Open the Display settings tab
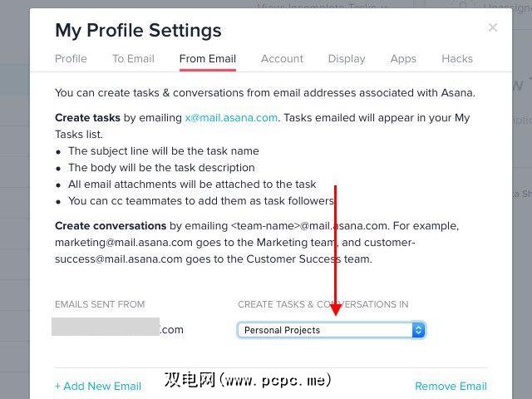Viewport: 532px width, 399px height. coord(347,59)
